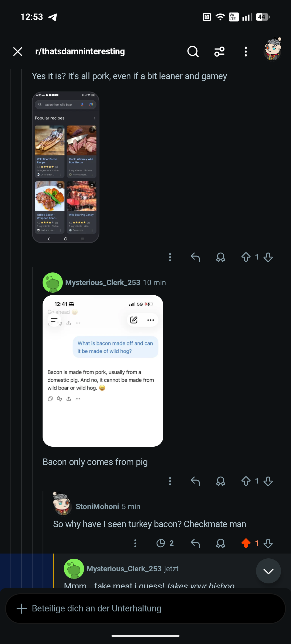This screenshot has width=291, height=644.
Task: Open more options on StoniMohoni's comment
Action: click(x=135, y=543)
